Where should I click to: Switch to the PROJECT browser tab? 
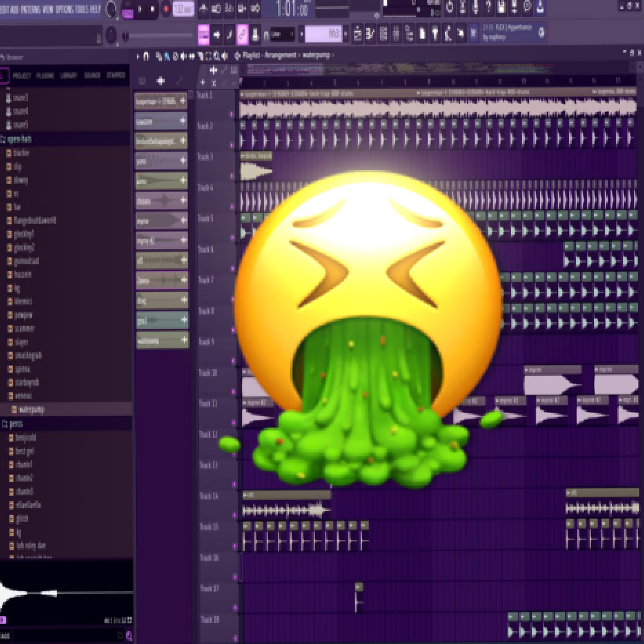tap(22, 75)
